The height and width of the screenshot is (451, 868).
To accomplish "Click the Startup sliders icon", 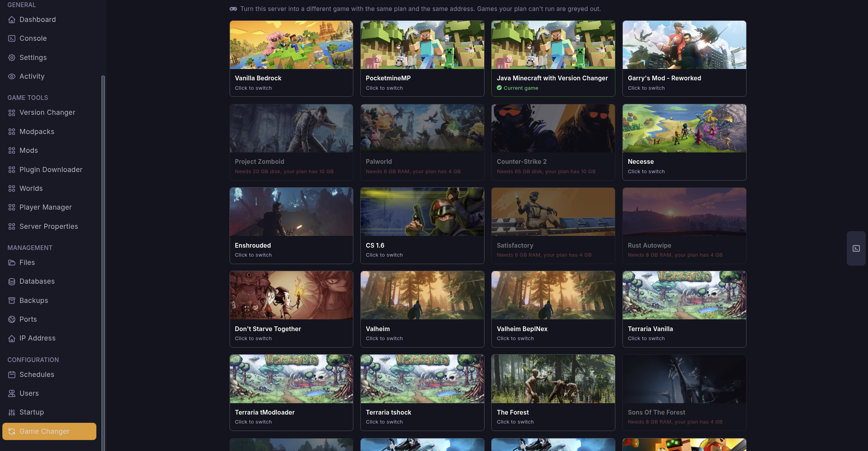I will [x=12, y=412].
